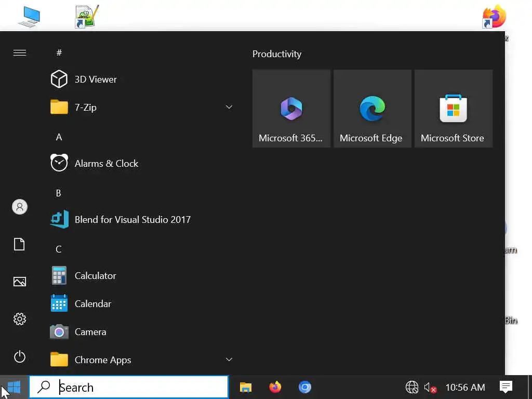Image resolution: width=532 pixels, height=399 pixels.
Task: Open user account menu
Action: coord(20,207)
